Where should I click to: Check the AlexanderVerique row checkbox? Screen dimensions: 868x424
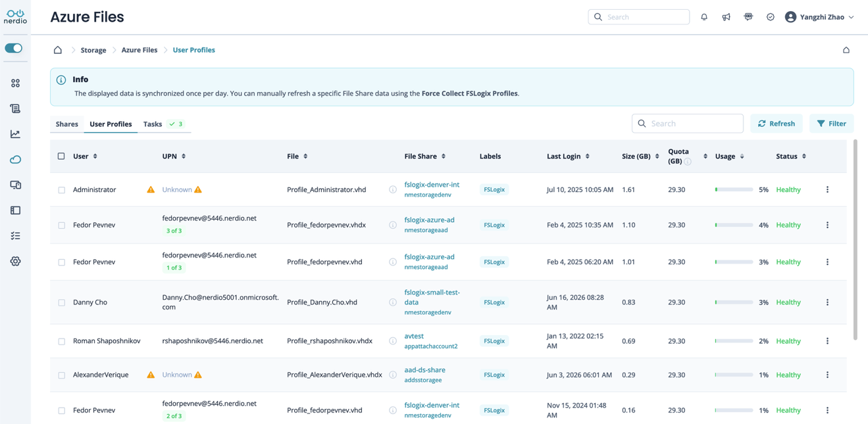(x=61, y=375)
